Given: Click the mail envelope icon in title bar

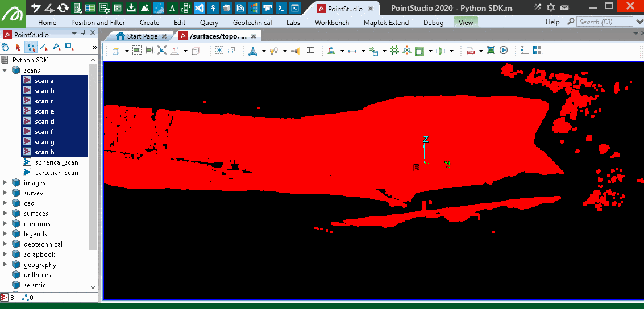Looking at the screenshot, I should tap(564, 7).
